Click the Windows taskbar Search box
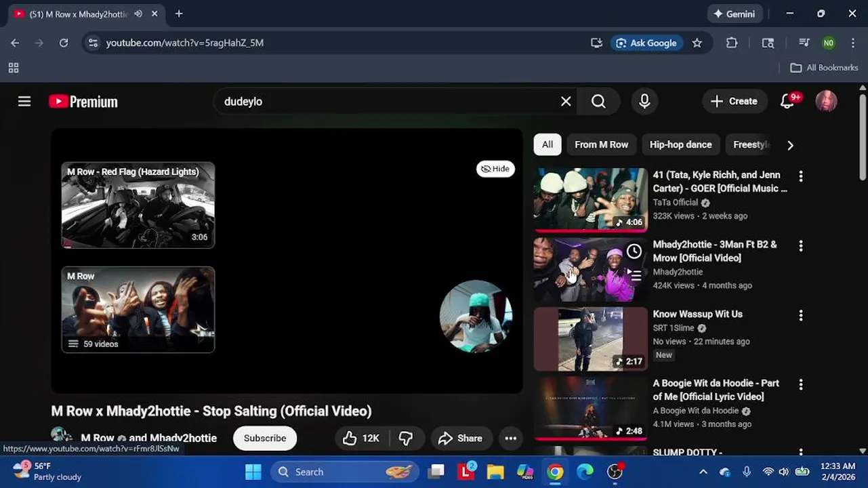This screenshot has height=488, width=868. (345, 472)
